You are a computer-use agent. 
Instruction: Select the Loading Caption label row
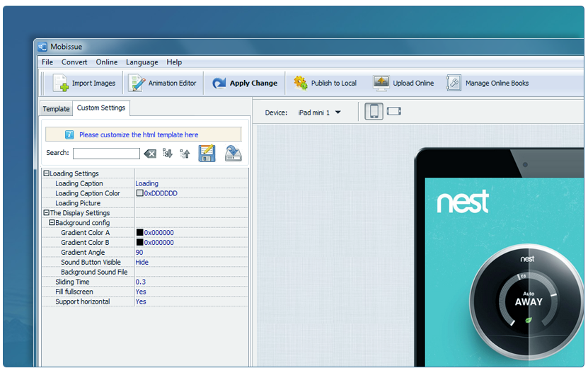[x=79, y=183]
